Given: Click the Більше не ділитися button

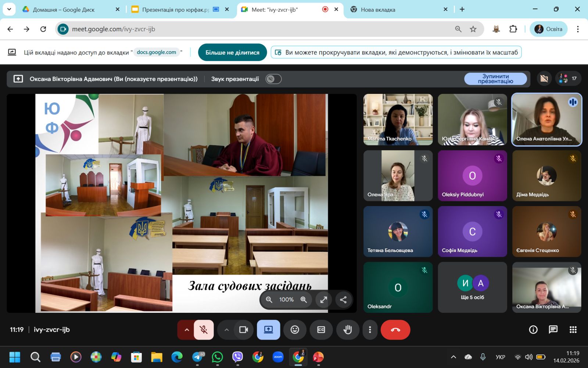Looking at the screenshot, I should [x=232, y=52].
